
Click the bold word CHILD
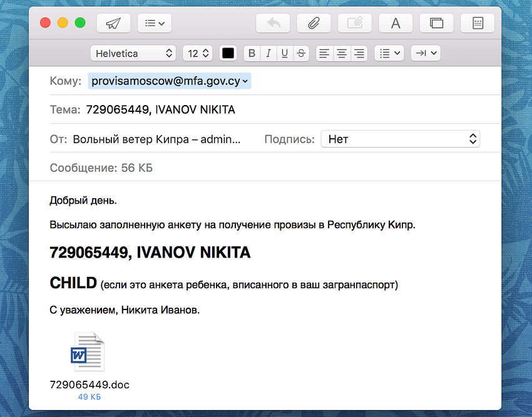(x=73, y=283)
